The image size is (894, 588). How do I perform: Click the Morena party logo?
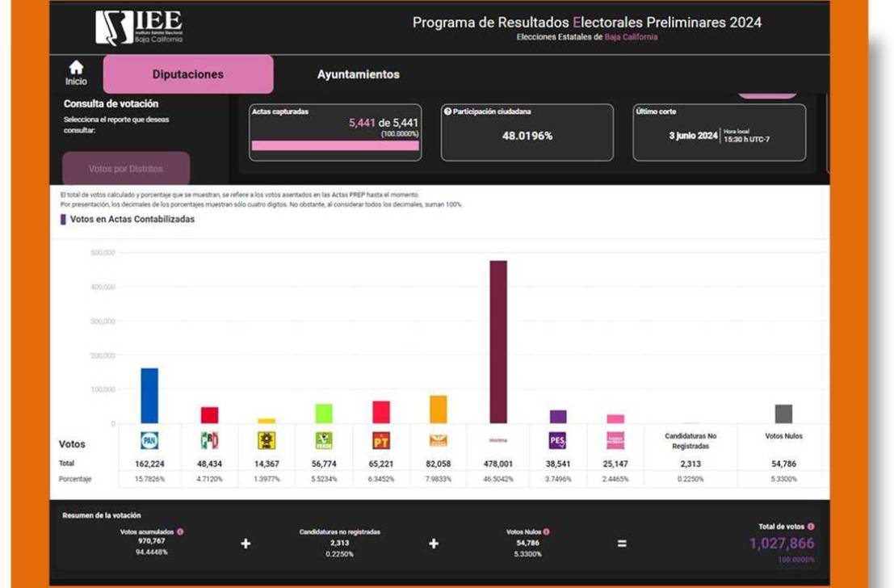coord(498,441)
